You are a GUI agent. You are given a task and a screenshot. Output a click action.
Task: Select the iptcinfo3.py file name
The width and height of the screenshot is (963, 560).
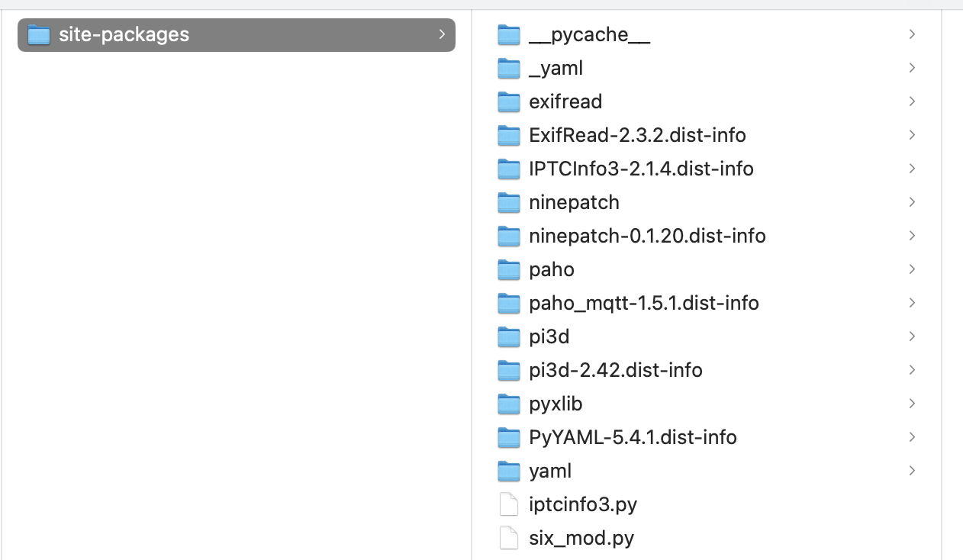tap(582, 504)
